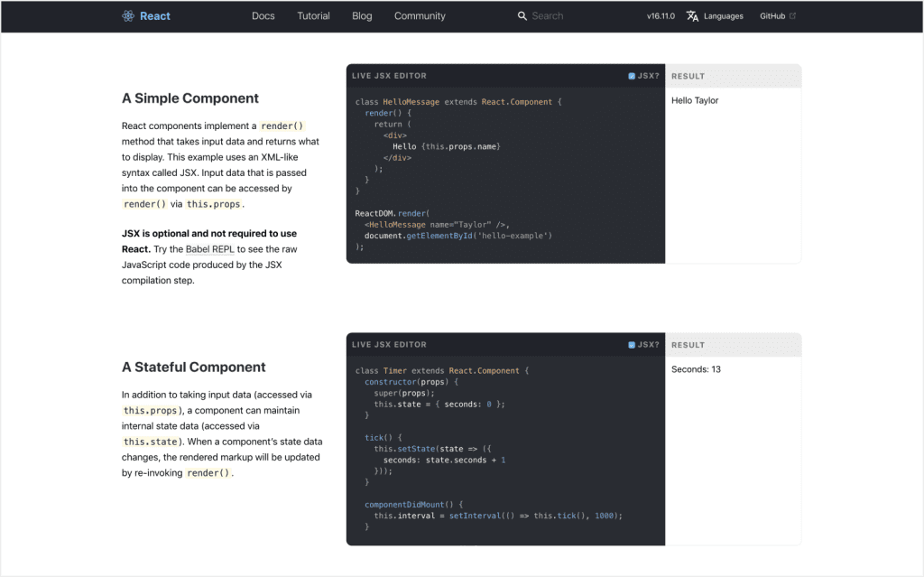Click the React wordmark in the header
This screenshot has width=924, height=577.
[x=155, y=16]
